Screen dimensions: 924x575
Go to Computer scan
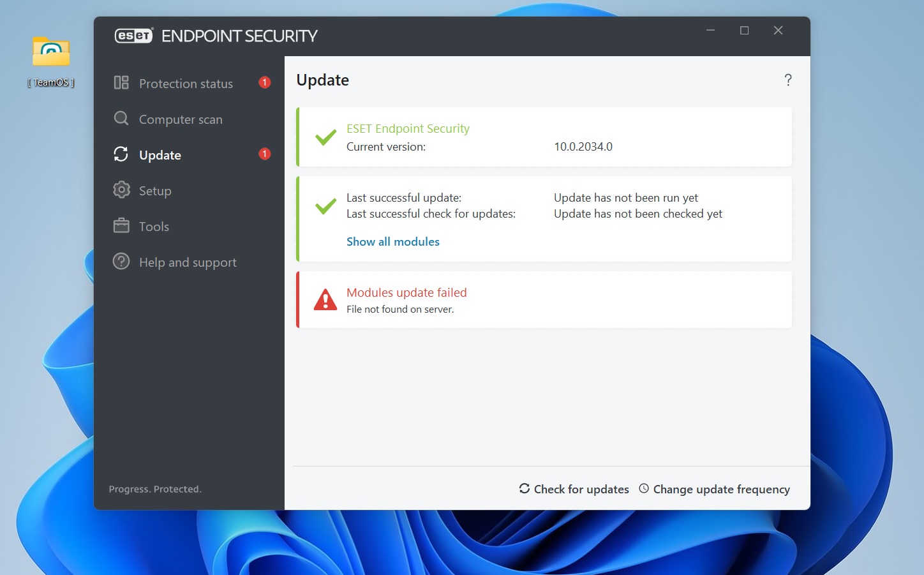click(181, 119)
